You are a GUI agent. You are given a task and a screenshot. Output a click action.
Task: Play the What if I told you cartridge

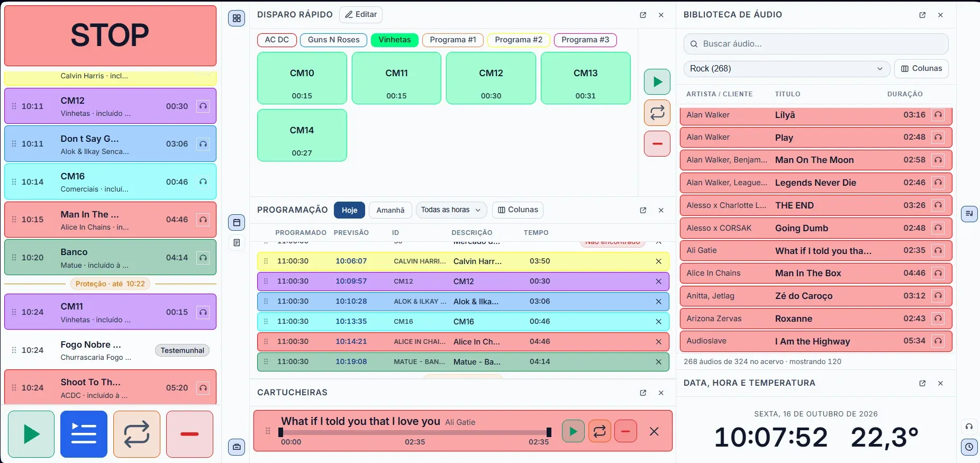(573, 431)
